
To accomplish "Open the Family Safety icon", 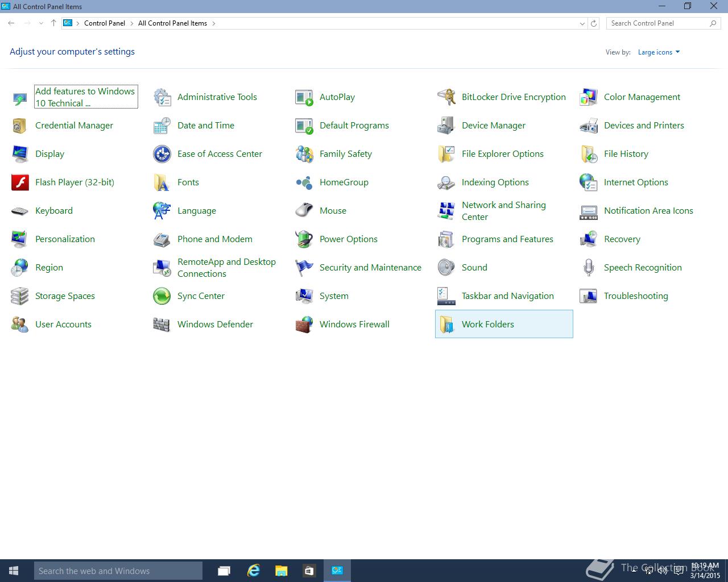I will (304, 154).
